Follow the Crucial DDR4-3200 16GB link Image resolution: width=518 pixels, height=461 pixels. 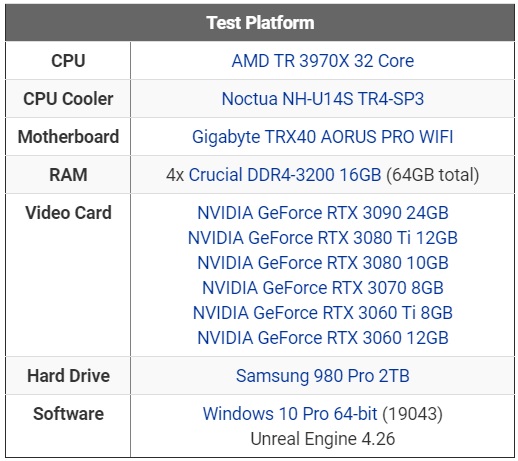pos(285,175)
